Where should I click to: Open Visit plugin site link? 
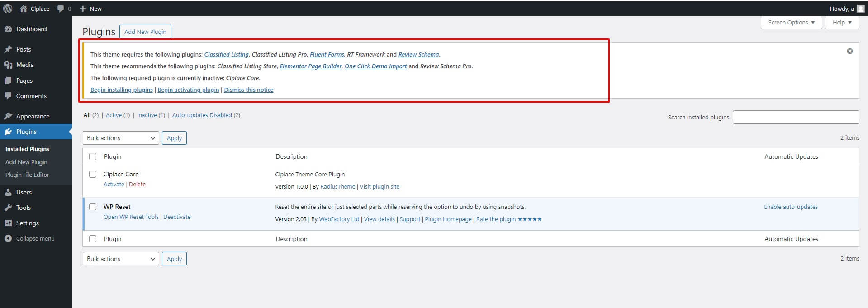[379, 187]
